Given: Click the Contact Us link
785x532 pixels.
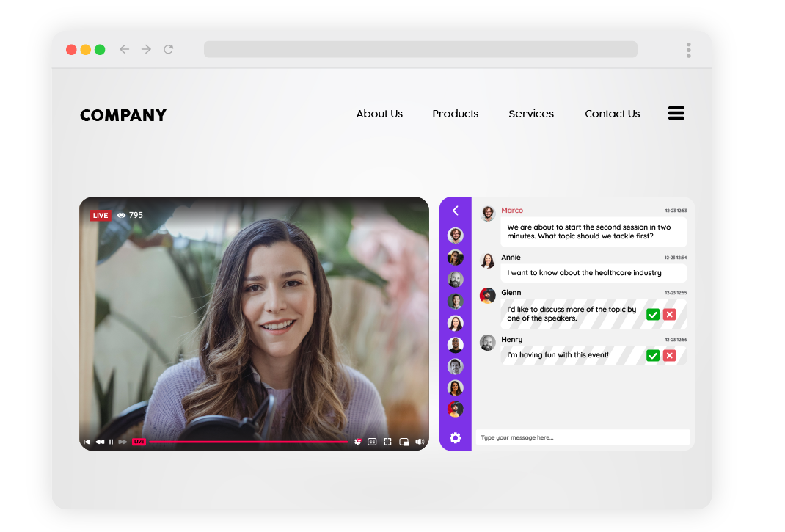Looking at the screenshot, I should coord(612,114).
